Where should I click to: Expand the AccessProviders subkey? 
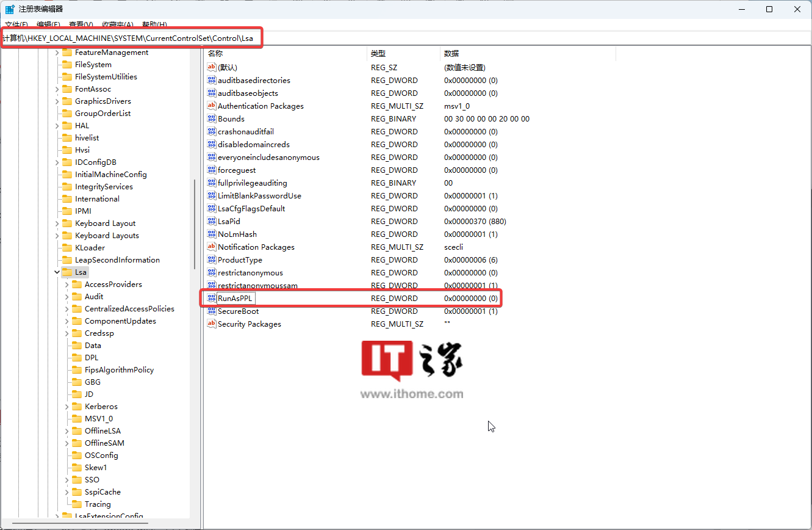[x=66, y=285]
